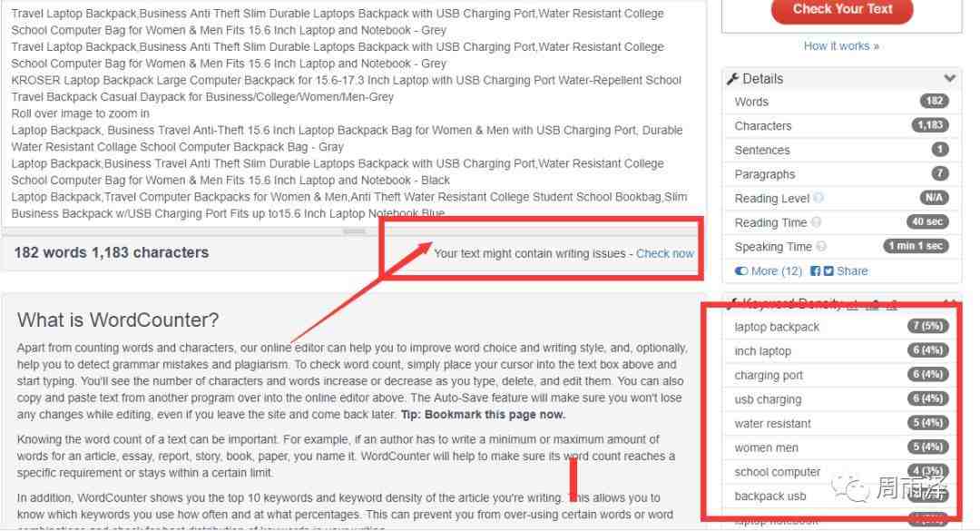980x531 pixels.
Task: Select the 'laptop backpack' keyword row
Action: 841,327
